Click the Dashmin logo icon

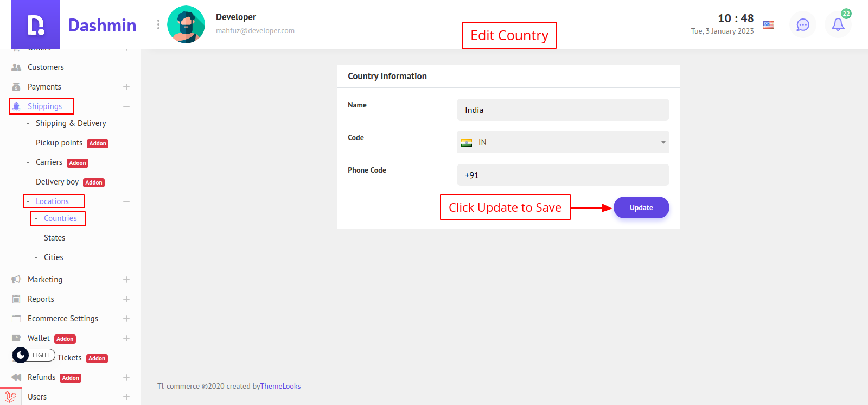click(35, 25)
